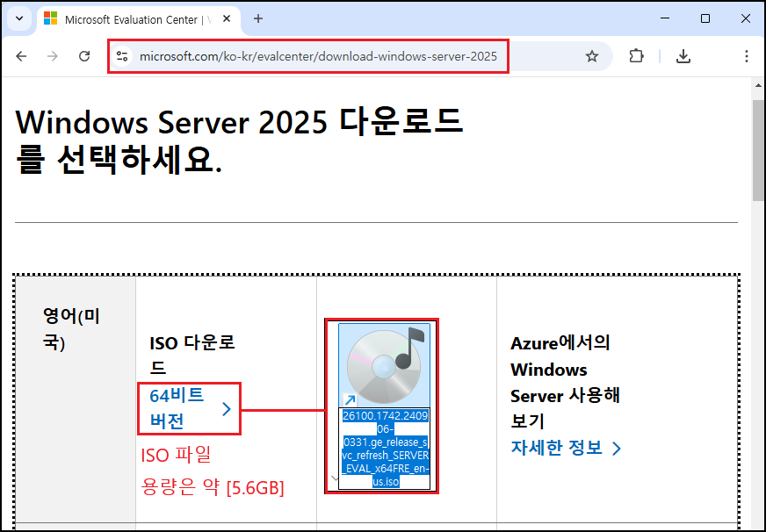Click the Azure에서의 Windows Server 사용해 보기 heading
The height and width of the screenshot is (532, 766).
pyautogui.click(x=565, y=382)
